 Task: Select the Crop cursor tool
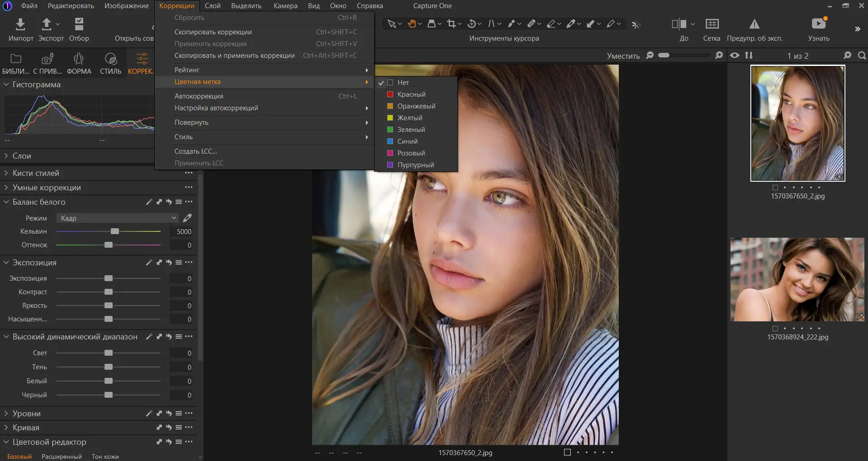pyautogui.click(x=451, y=24)
